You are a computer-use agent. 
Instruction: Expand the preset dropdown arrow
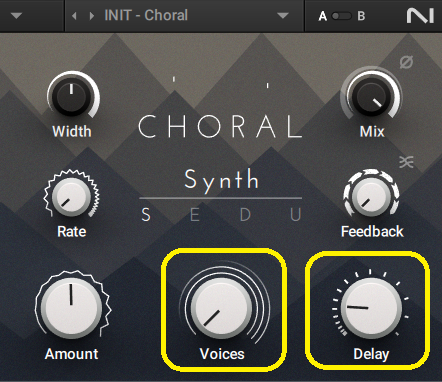point(283,16)
